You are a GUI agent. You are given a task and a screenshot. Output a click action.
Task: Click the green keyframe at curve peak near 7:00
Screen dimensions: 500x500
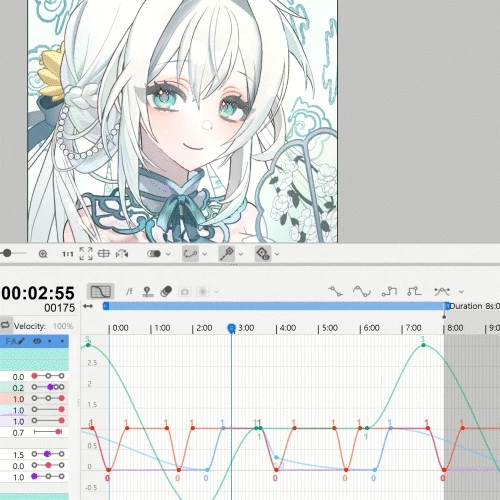[423, 345]
